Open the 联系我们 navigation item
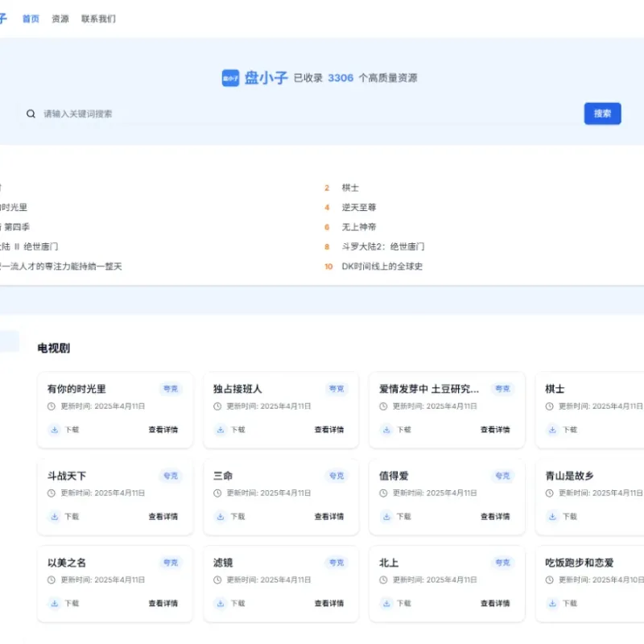 [98, 19]
